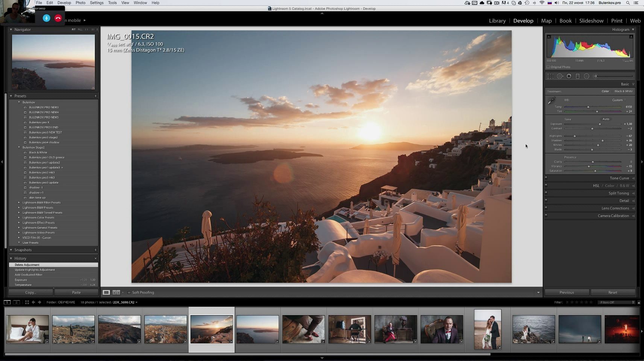Viewport: 644px width, 361px height.
Task: Select the Spot Removal tool
Action: click(x=560, y=76)
